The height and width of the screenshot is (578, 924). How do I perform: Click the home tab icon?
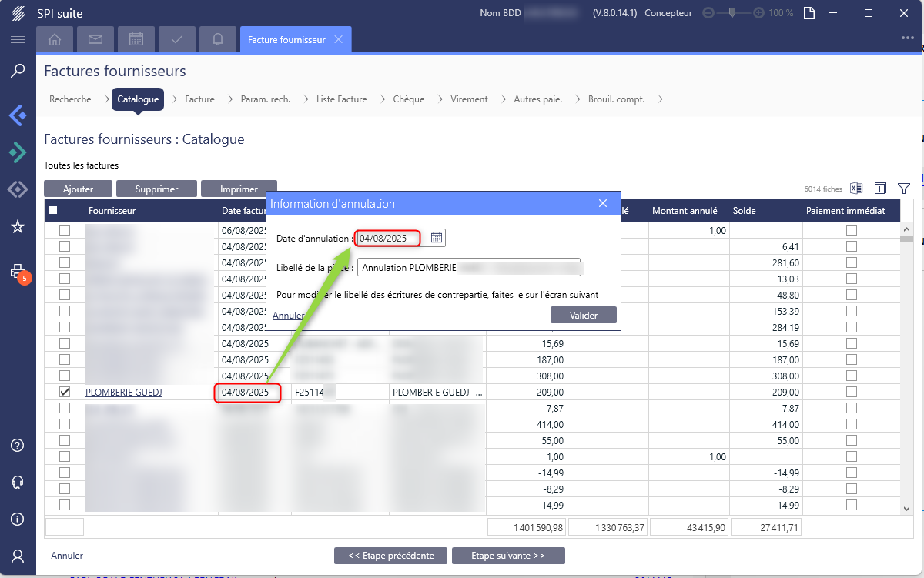tap(55, 39)
